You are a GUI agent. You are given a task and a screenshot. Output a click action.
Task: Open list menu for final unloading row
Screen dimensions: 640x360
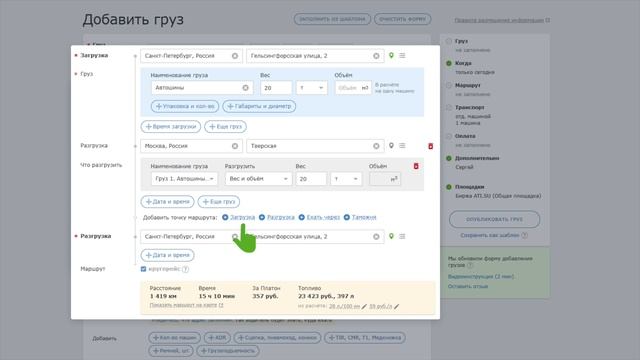(x=402, y=236)
